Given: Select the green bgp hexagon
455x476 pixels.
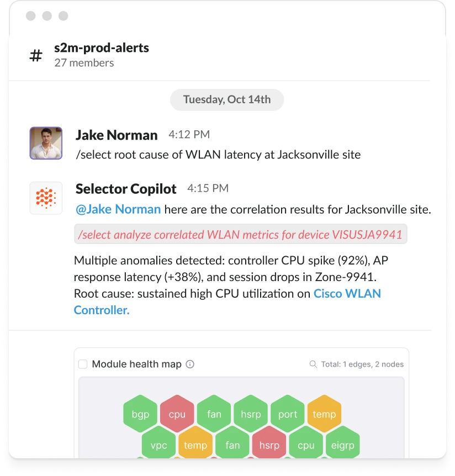Looking at the screenshot, I should pyautogui.click(x=140, y=414).
